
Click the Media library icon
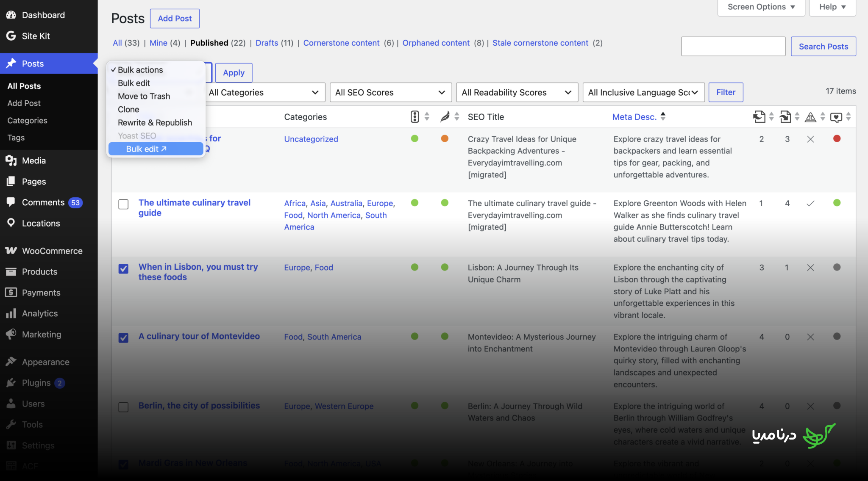coord(11,160)
